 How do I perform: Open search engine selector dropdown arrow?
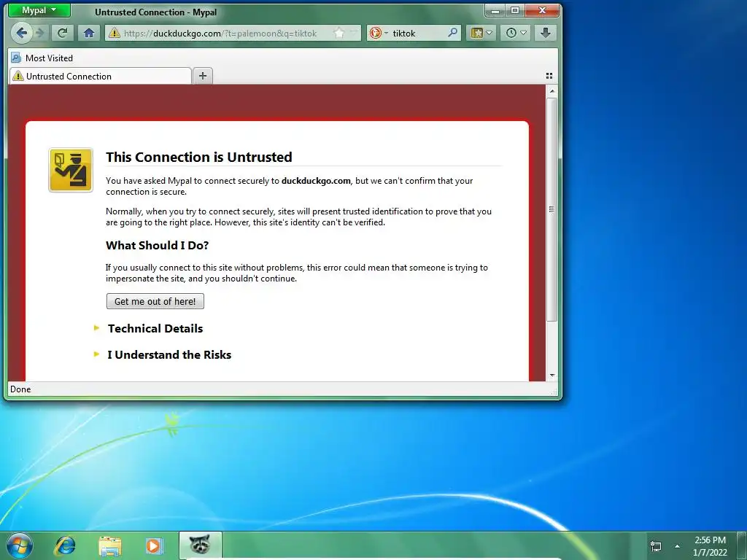386,33
